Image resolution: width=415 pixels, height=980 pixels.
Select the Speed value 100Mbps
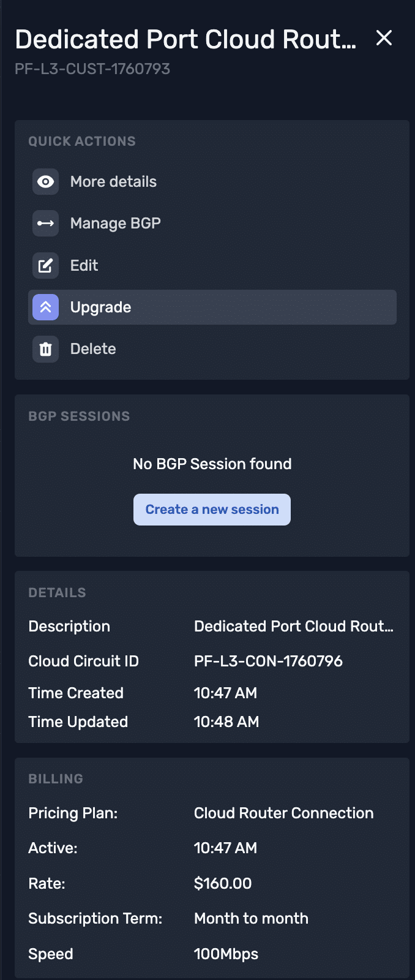tap(226, 954)
